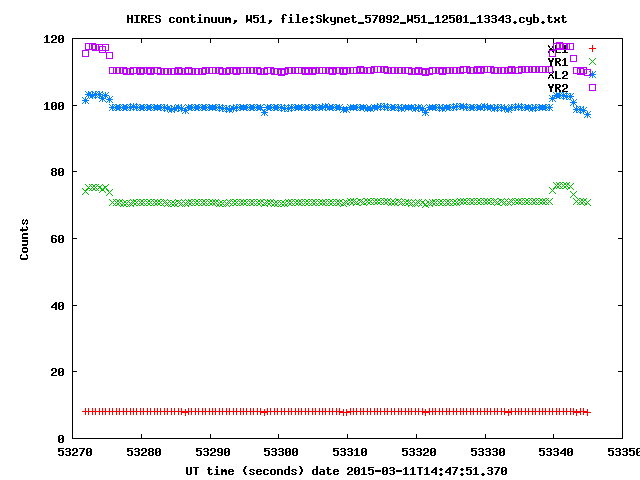Click the y-axis tick label 80
This screenshot has width=640, height=480.
(58, 172)
